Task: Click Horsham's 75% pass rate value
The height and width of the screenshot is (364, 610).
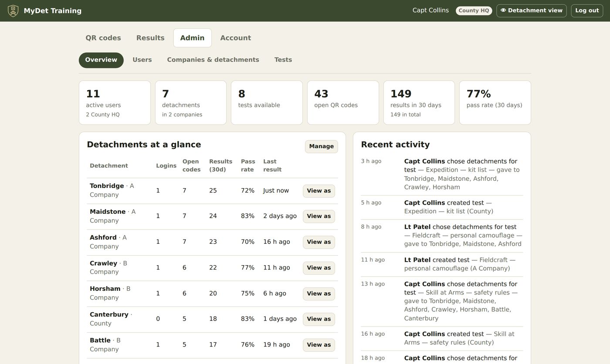Action: (247, 293)
